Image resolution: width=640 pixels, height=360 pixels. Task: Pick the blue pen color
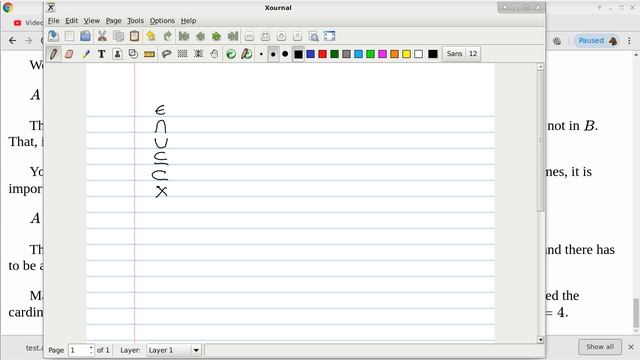[x=311, y=54]
